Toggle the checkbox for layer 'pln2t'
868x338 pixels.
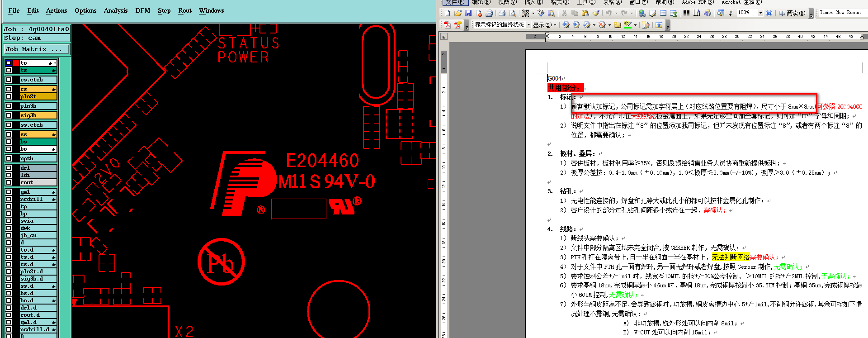(x=9, y=96)
